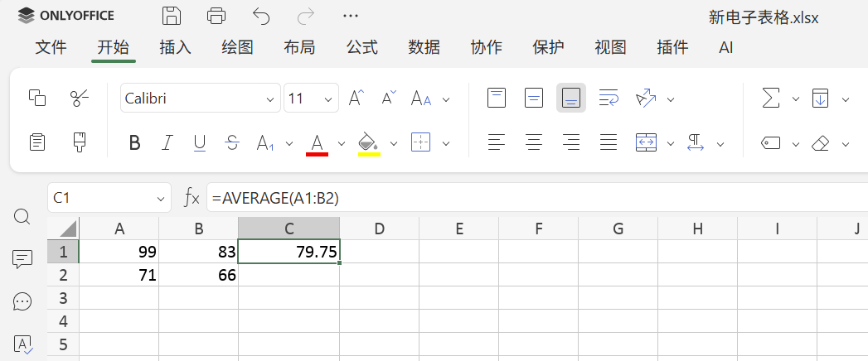The height and width of the screenshot is (361, 868).
Task: Expand the text orientation dropdown arrow
Action: [x=671, y=99]
